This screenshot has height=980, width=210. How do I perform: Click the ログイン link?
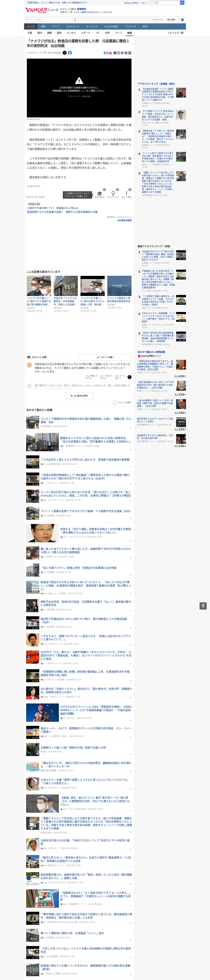coord(64,12)
